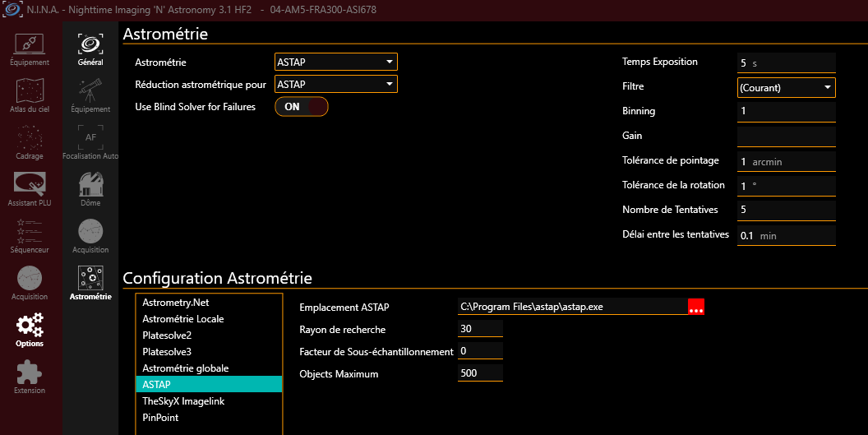Image resolution: width=868 pixels, height=435 pixels.
Task: Select the Acquisition options tab
Action: [x=90, y=237]
